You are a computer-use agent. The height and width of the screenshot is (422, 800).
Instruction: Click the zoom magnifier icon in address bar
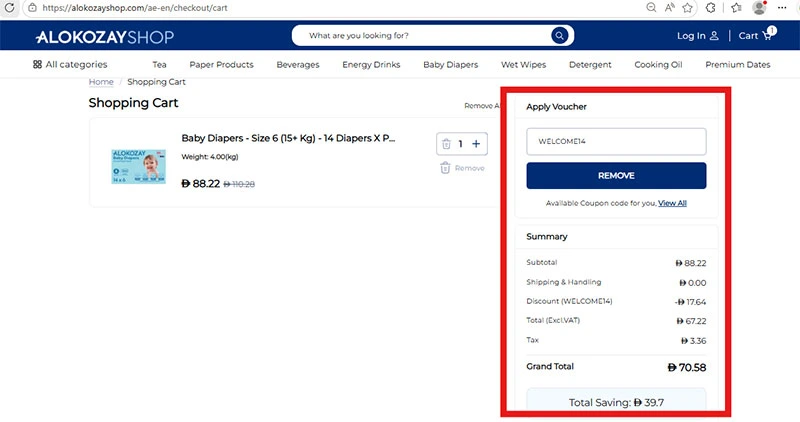point(651,8)
